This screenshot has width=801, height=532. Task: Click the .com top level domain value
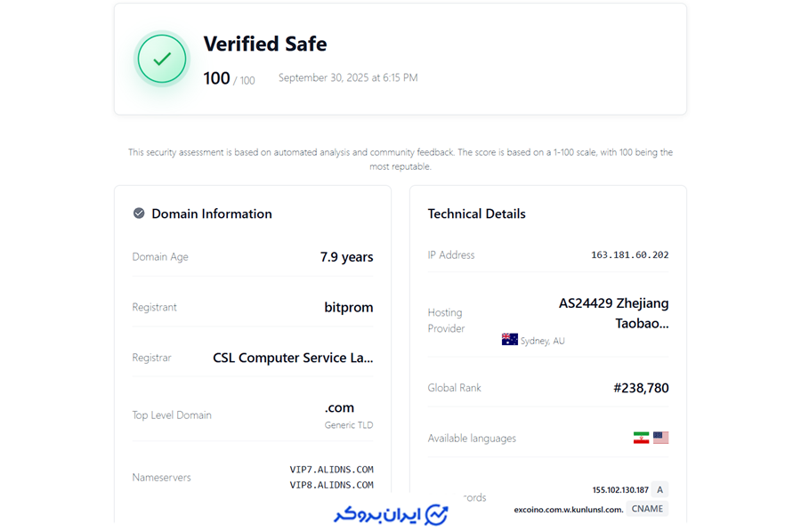[339, 407]
